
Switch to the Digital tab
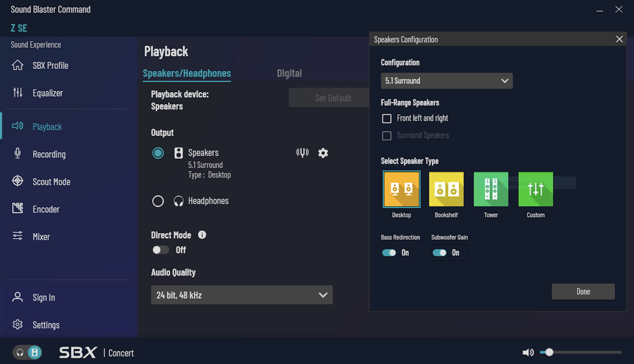(x=289, y=73)
